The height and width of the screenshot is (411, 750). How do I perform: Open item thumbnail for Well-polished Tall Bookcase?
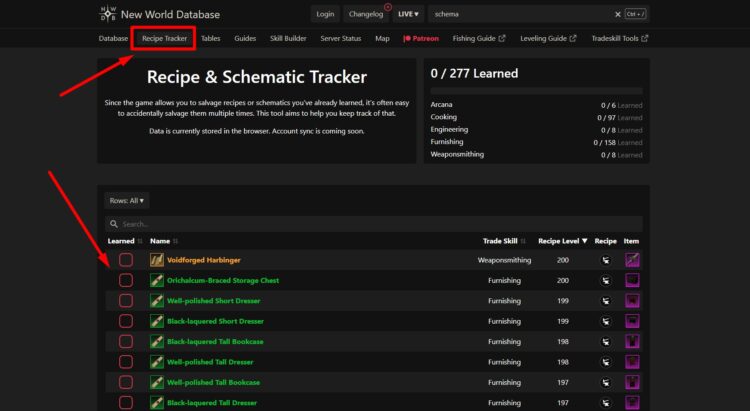(632, 382)
